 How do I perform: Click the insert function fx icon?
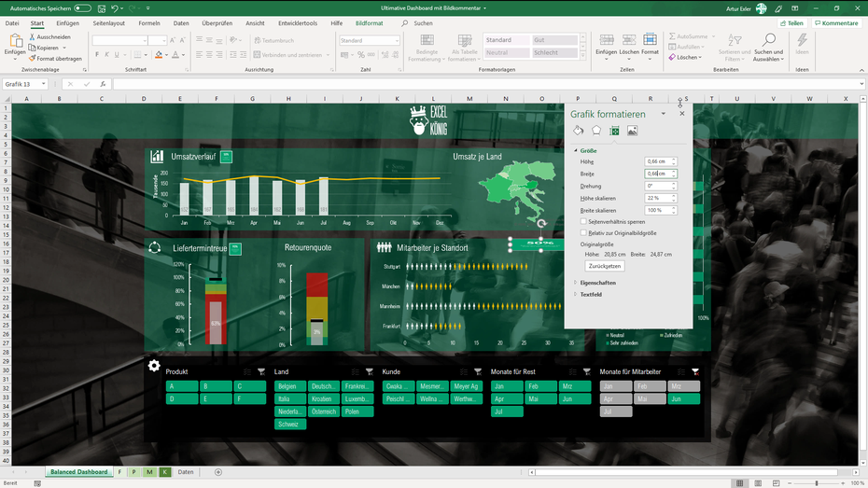coord(103,84)
